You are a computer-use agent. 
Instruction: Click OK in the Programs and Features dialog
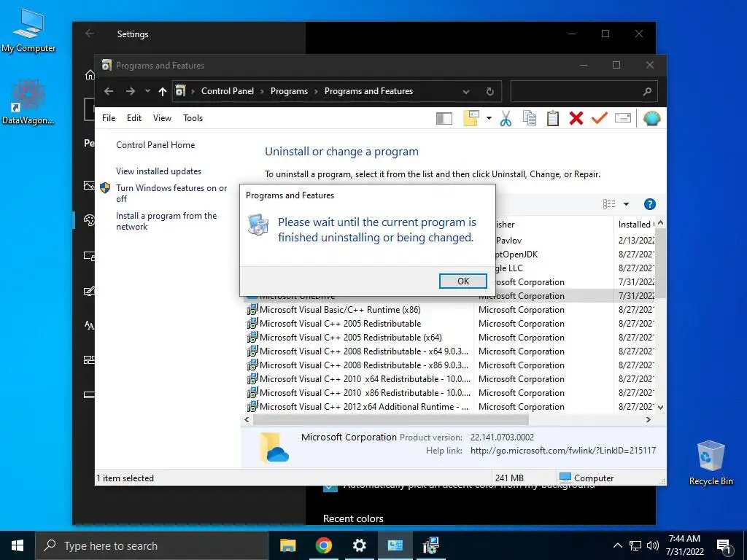pyautogui.click(x=462, y=281)
